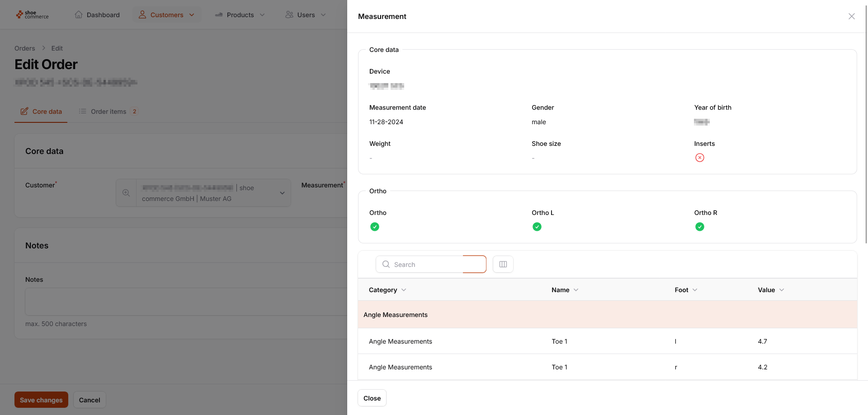Close the Measurement panel with X icon
The image size is (868, 415).
tap(851, 16)
